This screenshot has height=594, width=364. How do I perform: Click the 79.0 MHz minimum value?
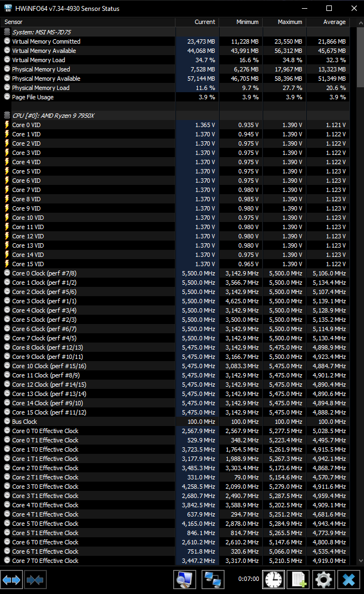coord(247,477)
